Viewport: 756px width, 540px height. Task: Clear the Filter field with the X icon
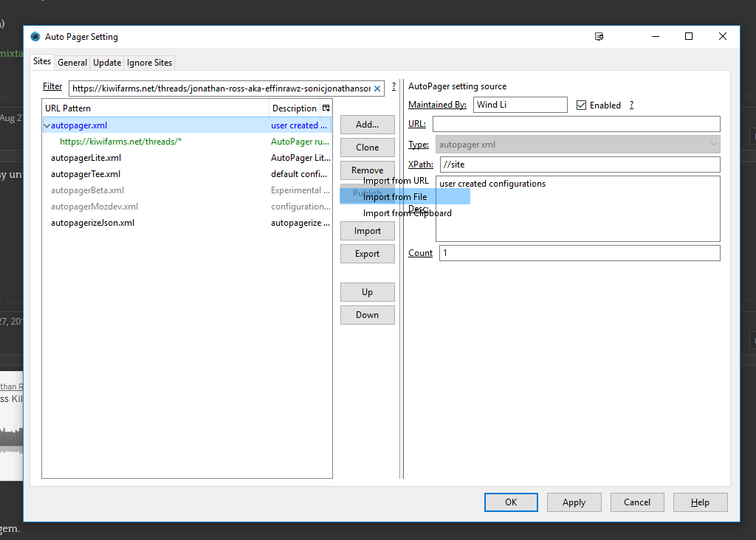click(377, 89)
